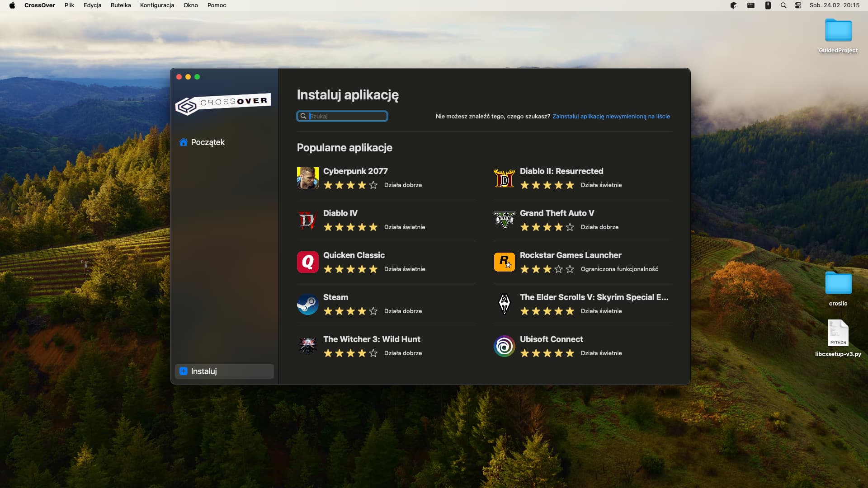The height and width of the screenshot is (488, 868).
Task: Click the link to install an unlisted application
Action: (611, 117)
